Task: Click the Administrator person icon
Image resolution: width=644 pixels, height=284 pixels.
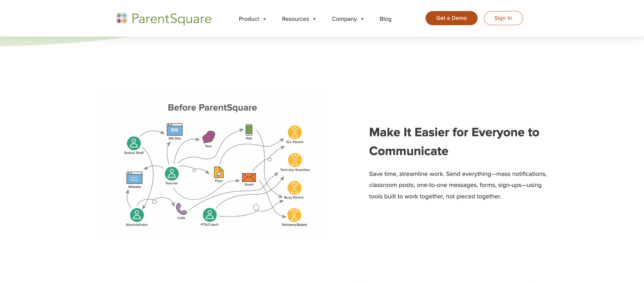Action: tap(137, 215)
